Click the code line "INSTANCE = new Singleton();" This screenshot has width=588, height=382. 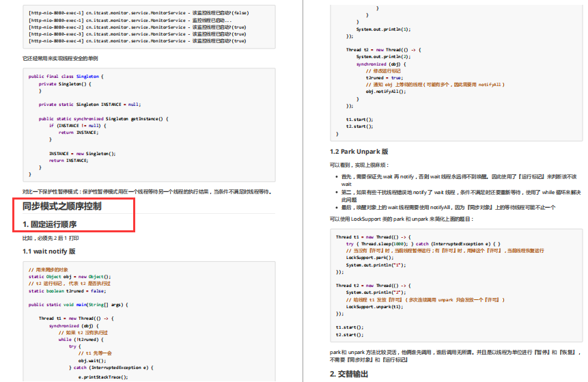coord(83,154)
